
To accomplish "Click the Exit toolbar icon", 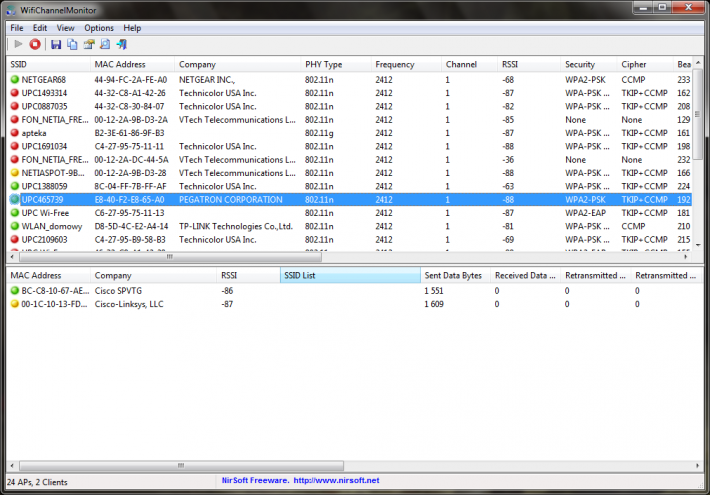I will point(122,44).
